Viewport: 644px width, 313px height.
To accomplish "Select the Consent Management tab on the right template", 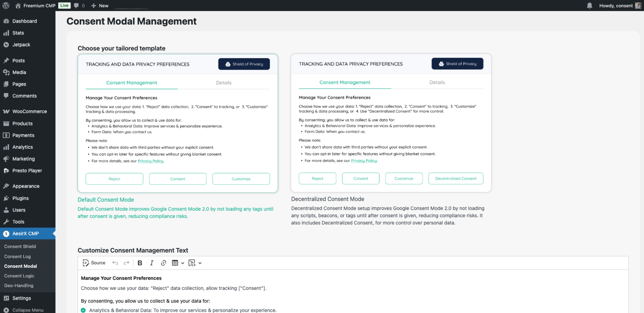I will tap(345, 82).
